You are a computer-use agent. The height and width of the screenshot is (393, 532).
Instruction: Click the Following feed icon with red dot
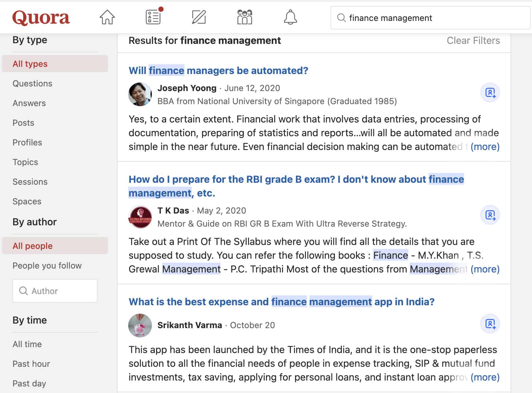tap(152, 17)
